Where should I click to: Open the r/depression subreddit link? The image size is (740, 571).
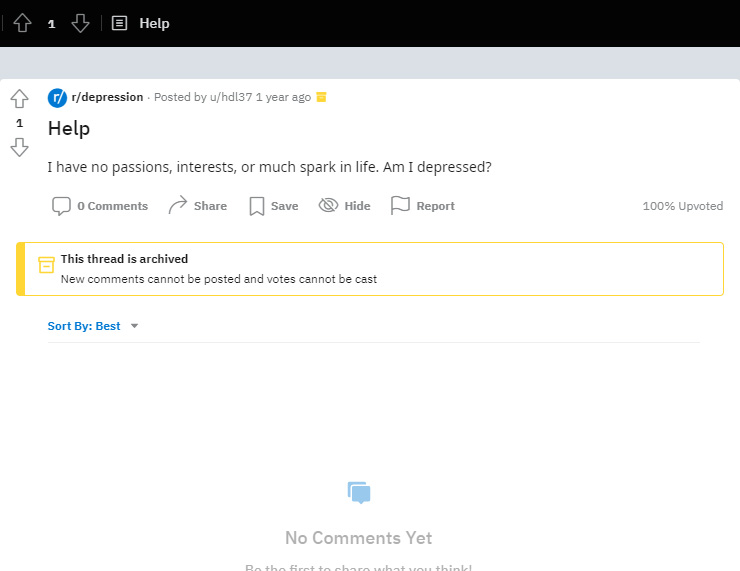[108, 97]
